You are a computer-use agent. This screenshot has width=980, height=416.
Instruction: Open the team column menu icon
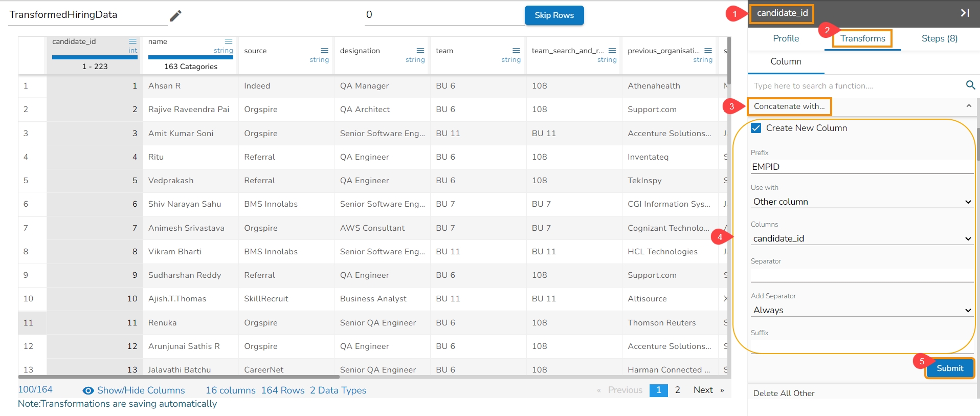point(516,50)
